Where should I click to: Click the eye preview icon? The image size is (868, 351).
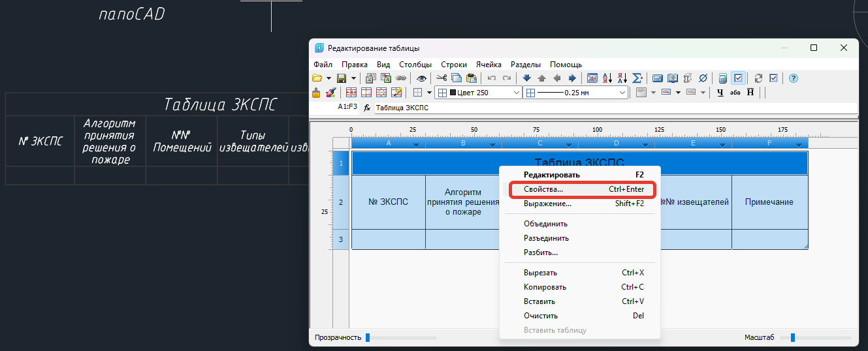421,78
